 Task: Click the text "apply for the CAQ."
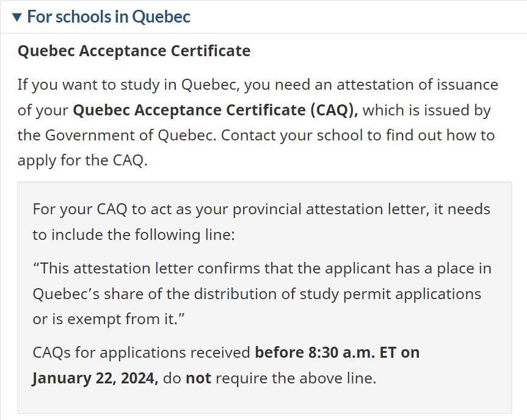pyautogui.click(x=82, y=161)
